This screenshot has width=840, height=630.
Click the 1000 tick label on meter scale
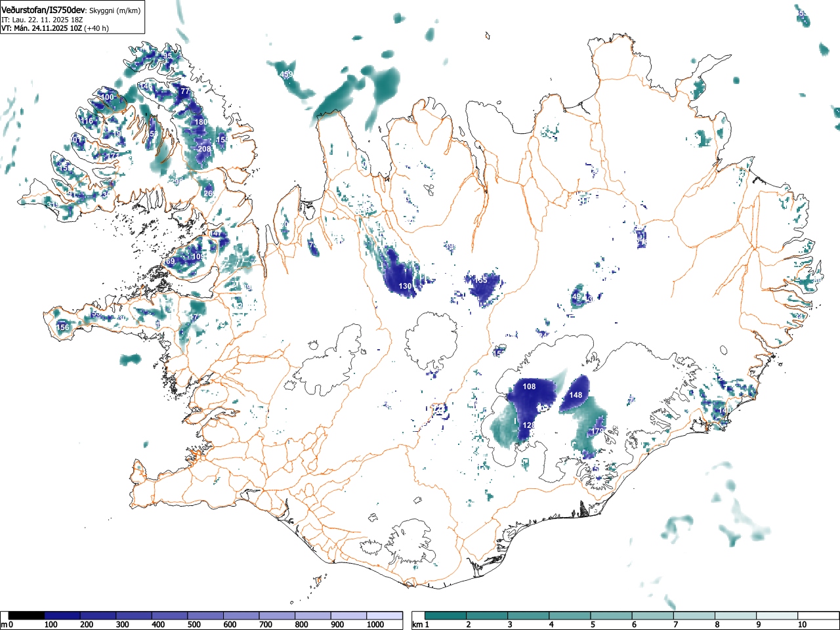(375, 625)
